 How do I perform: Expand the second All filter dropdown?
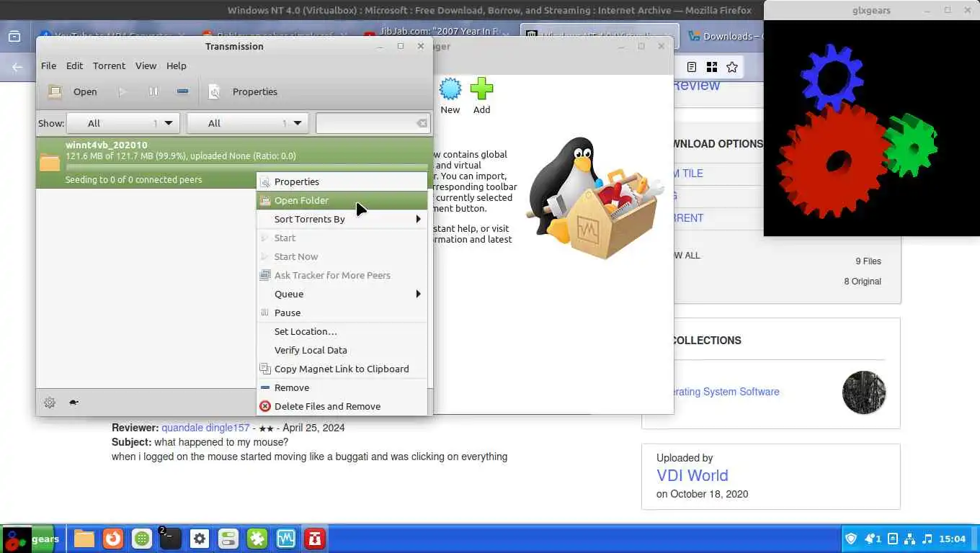tap(248, 123)
